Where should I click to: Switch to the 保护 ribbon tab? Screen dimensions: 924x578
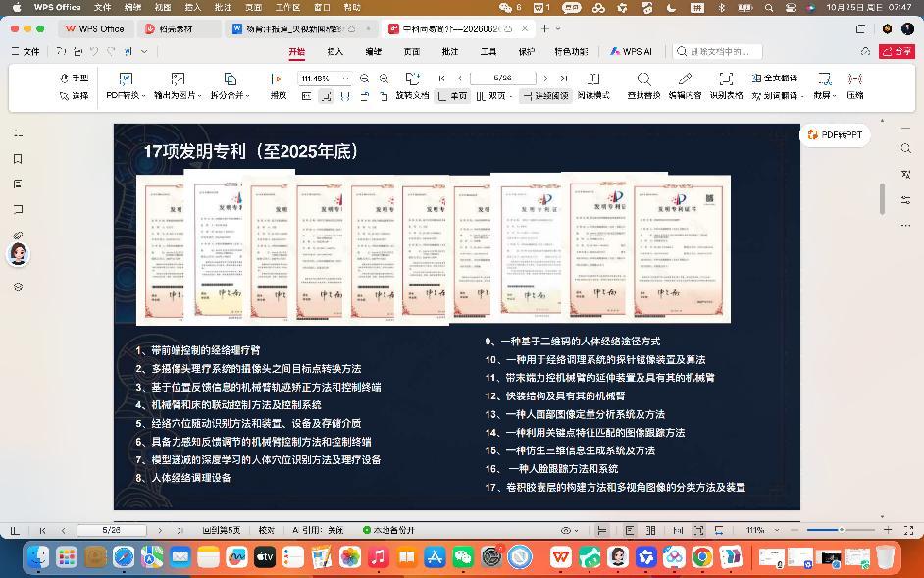pyautogui.click(x=526, y=52)
